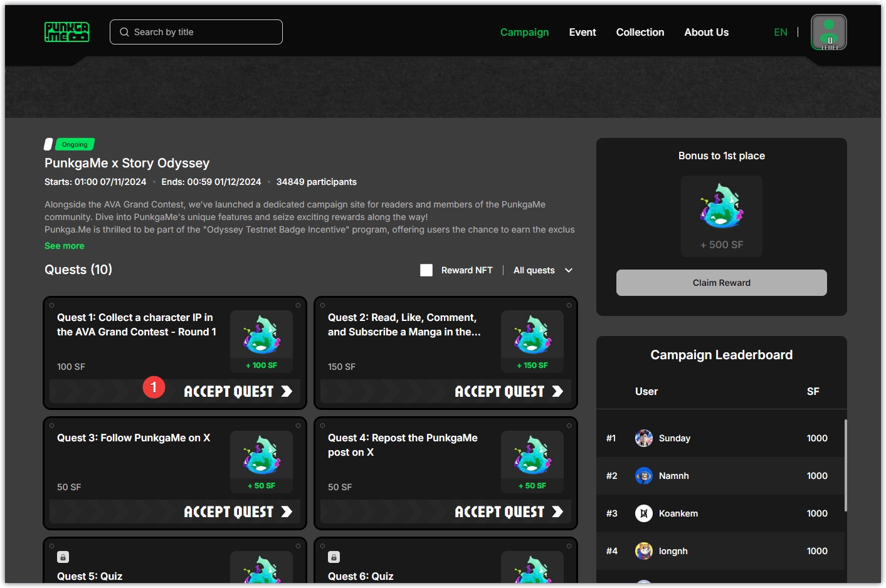This screenshot has width=886, height=588.
Task: Click the Quest 2 reward thumbnail
Action: [532, 341]
